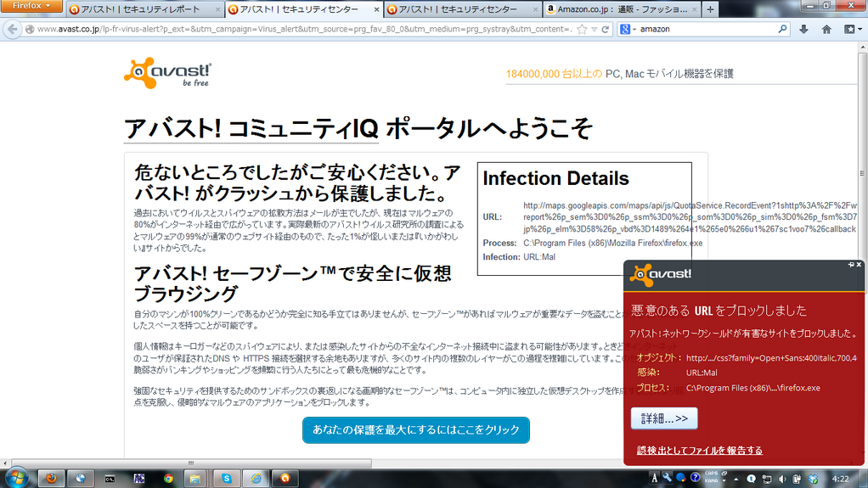Click the avast! logo in the popup header
Screen dimensions: 868x488
(x=661, y=275)
